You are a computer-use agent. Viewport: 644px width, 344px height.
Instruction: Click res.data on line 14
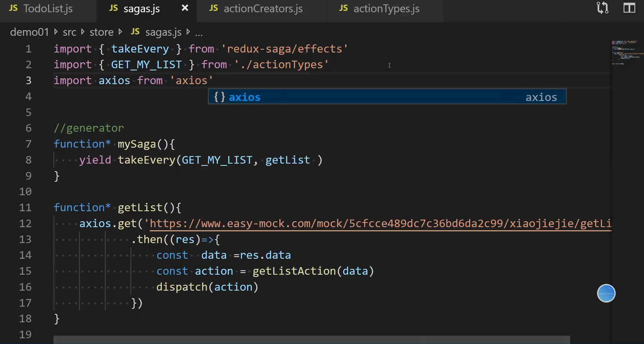265,255
